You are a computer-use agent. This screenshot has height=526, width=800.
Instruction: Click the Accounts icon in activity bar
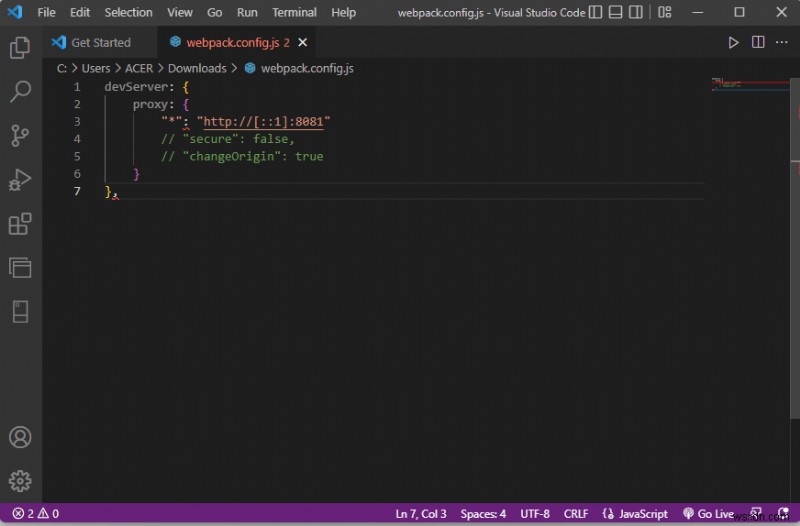20,437
